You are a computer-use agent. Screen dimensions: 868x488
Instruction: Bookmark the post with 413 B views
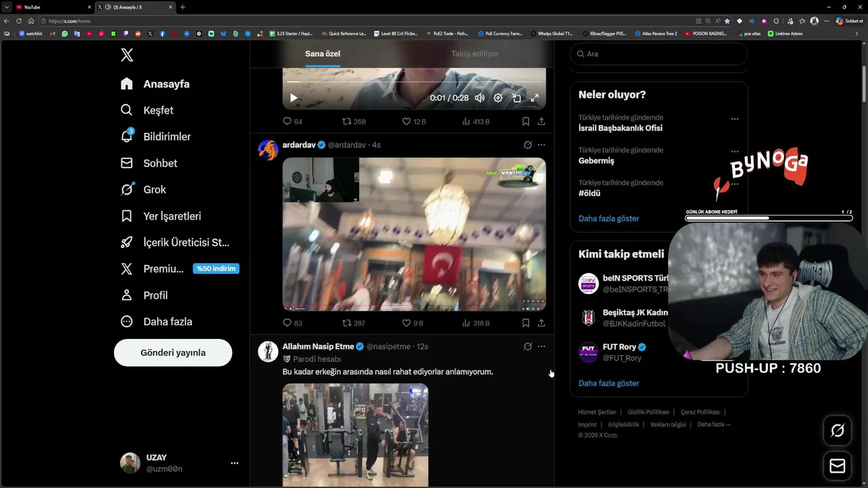526,121
